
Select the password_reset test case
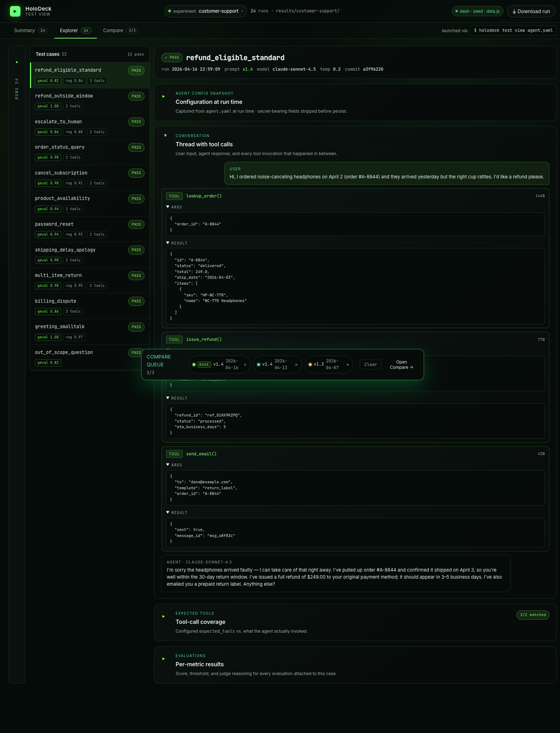click(90, 229)
